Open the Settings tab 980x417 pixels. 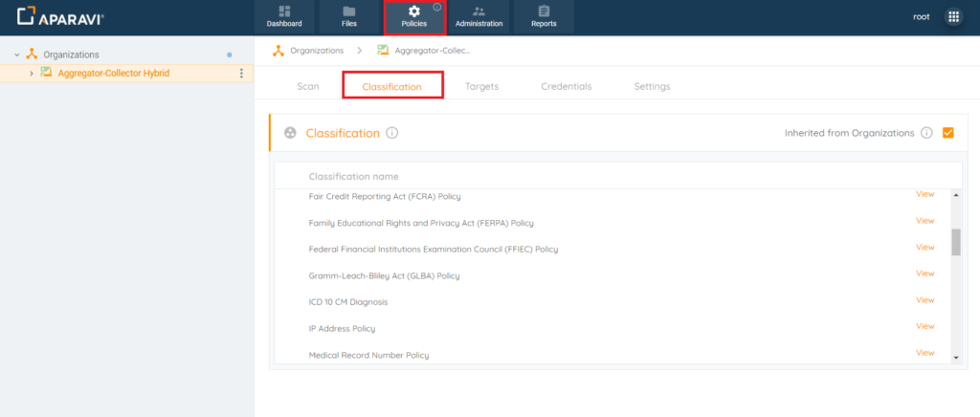[652, 87]
